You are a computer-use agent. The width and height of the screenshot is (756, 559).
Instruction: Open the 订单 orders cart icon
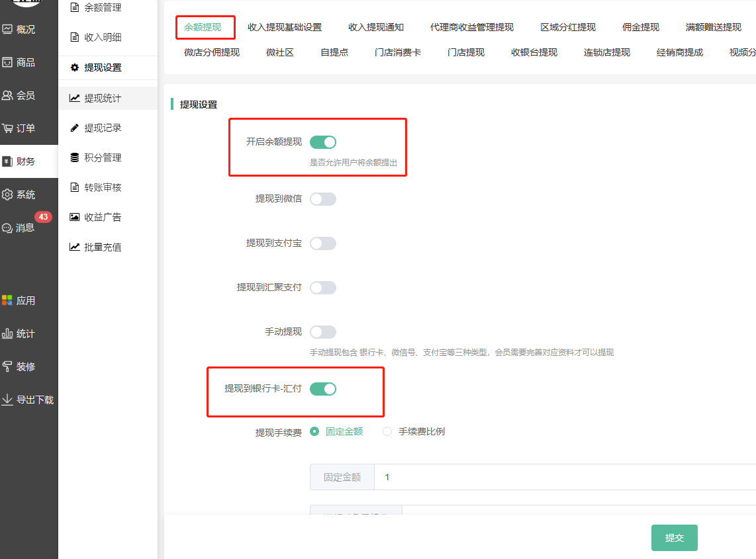point(7,128)
